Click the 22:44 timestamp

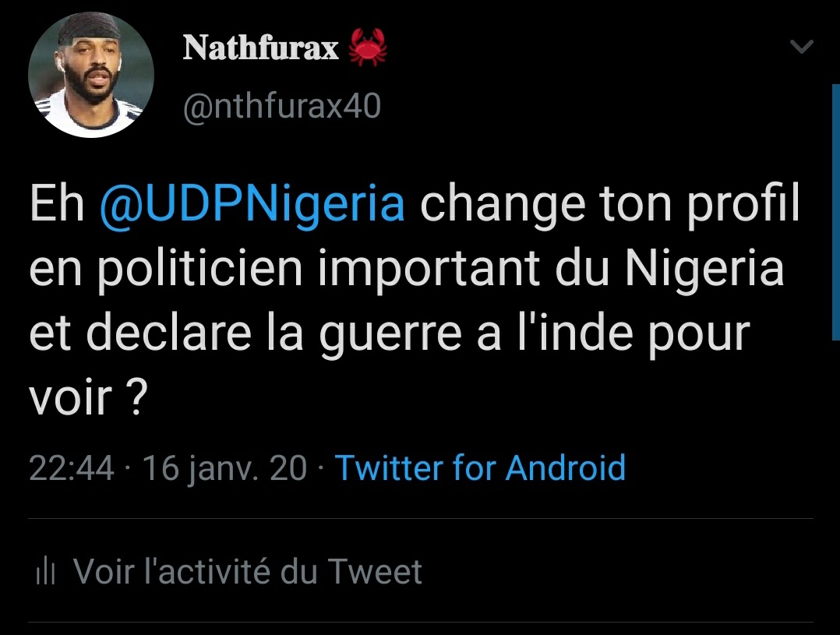71,468
